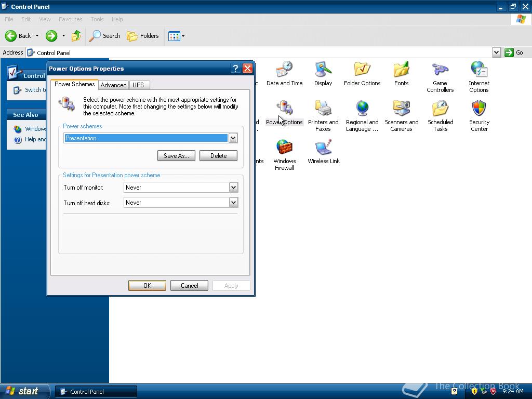Click the Address bar field

click(259, 52)
